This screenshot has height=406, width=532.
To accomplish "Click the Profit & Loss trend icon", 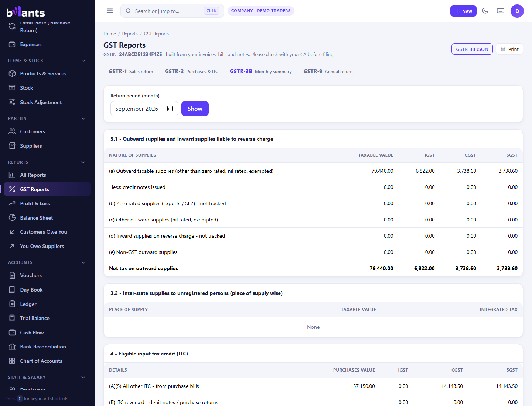I will click(12, 203).
